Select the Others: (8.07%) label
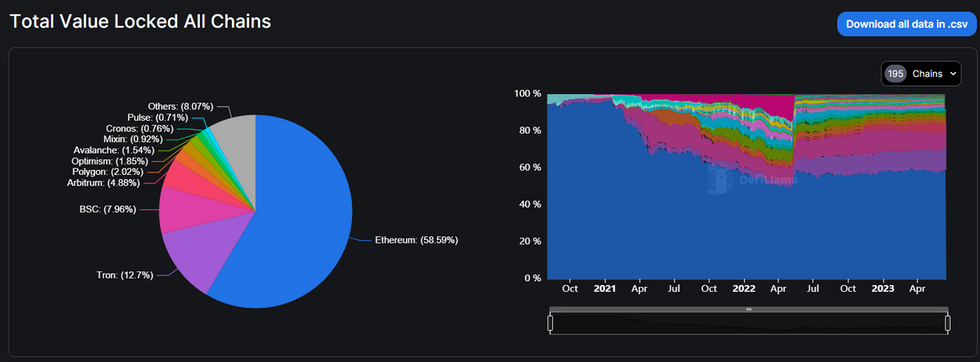Image resolution: width=980 pixels, height=362 pixels. click(180, 106)
